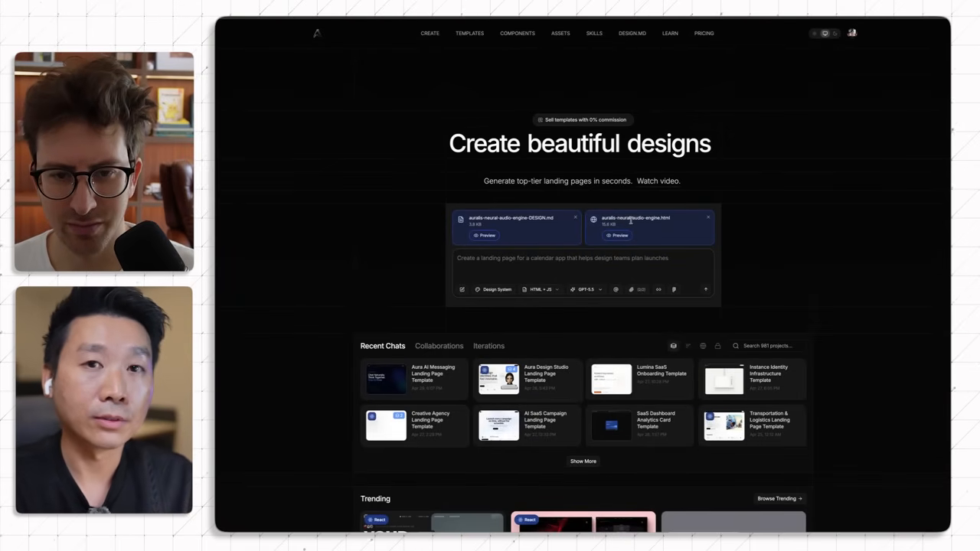The width and height of the screenshot is (980, 551).
Task: Select system theme monitor icon
Action: (x=825, y=34)
